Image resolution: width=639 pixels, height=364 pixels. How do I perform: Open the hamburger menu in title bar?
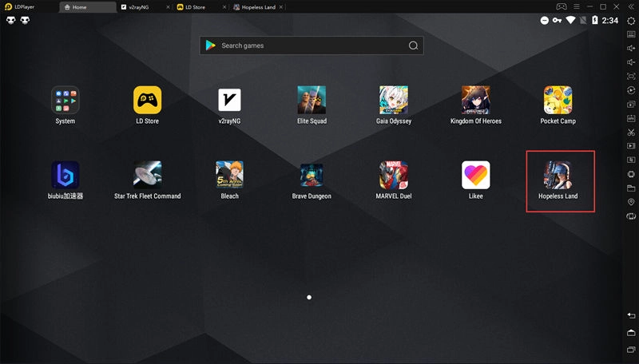point(577,6)
